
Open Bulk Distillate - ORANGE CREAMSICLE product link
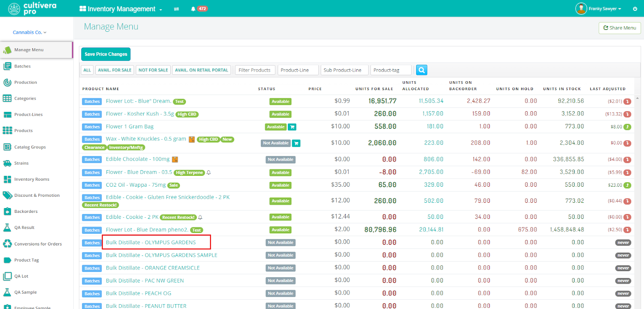tap(153, 268)
